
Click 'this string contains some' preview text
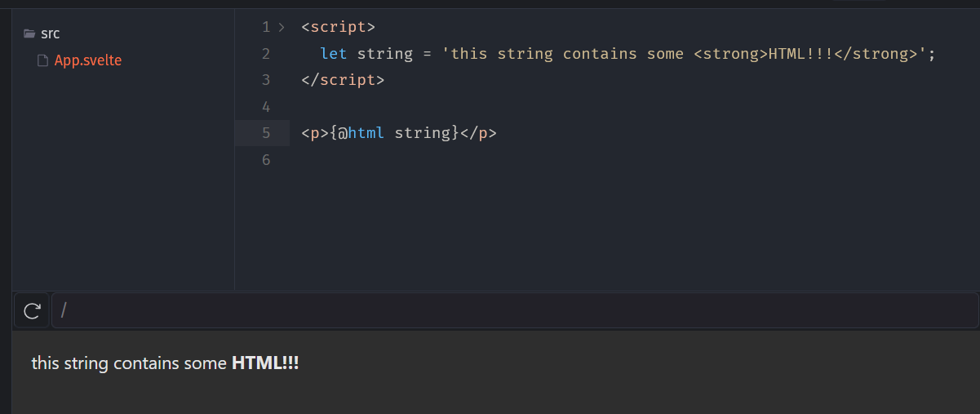[129, 363]
